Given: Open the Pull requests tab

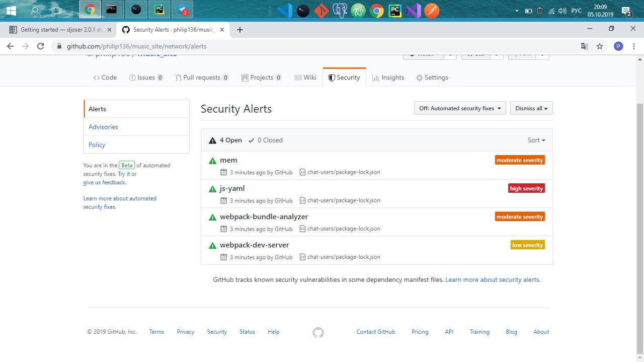Looking at the screenshot, I should pos(202,78).
